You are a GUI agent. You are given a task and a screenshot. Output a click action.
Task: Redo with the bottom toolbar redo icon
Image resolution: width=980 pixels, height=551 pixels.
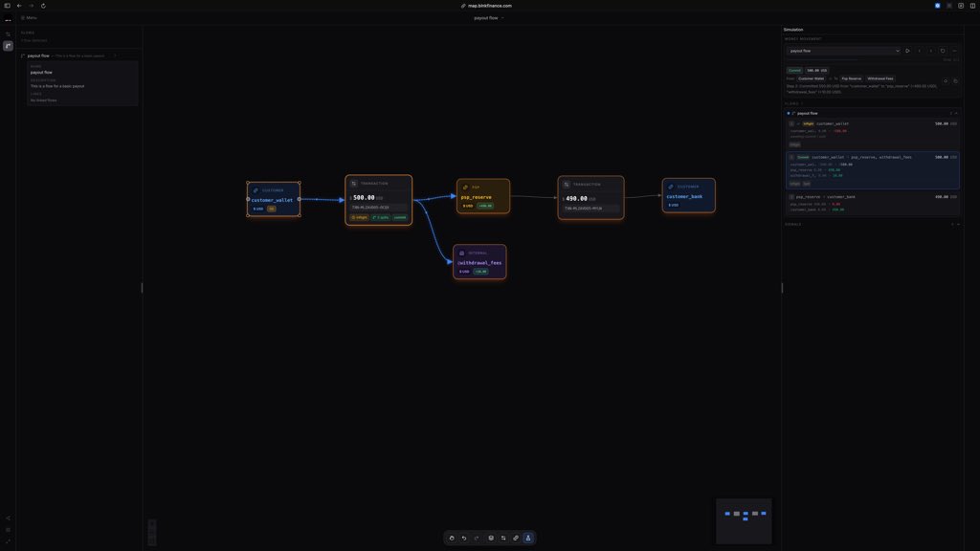pos(477,538)
